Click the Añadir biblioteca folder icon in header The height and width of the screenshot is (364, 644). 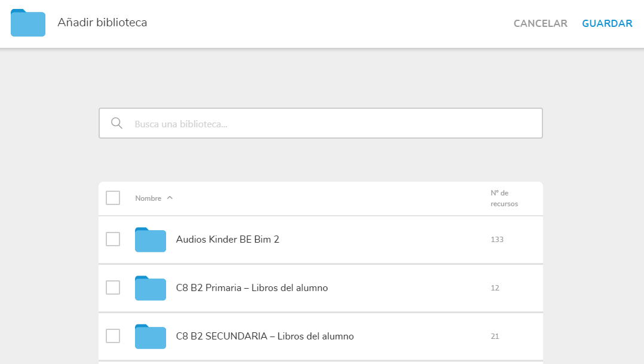coord(28,23)
